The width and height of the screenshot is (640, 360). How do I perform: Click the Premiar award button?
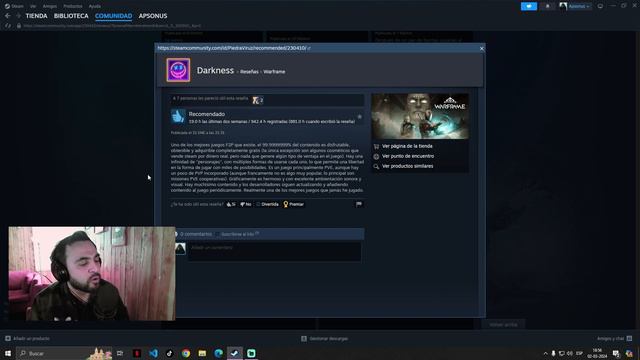click(x=293, y=204)
